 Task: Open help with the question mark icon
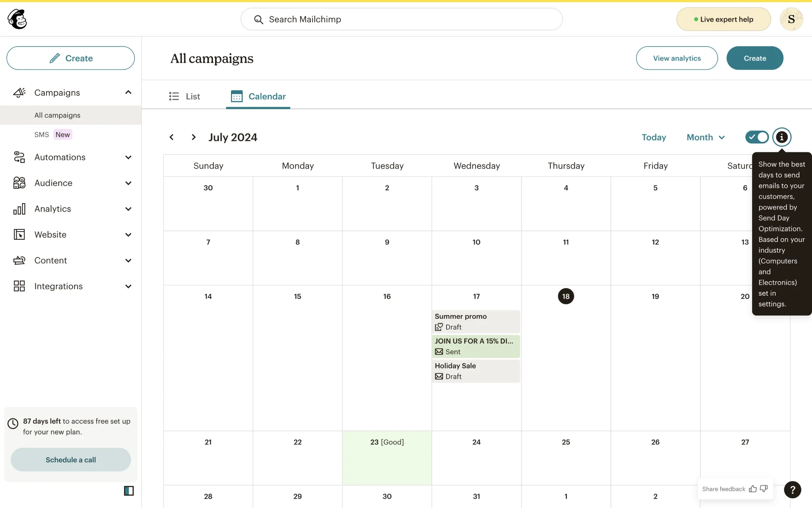(792, 490)
